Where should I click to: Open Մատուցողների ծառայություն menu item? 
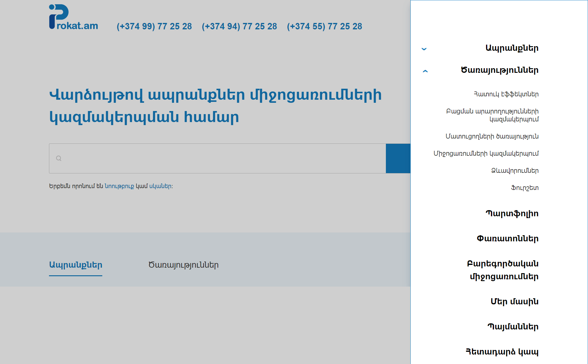tap(492, 136)
